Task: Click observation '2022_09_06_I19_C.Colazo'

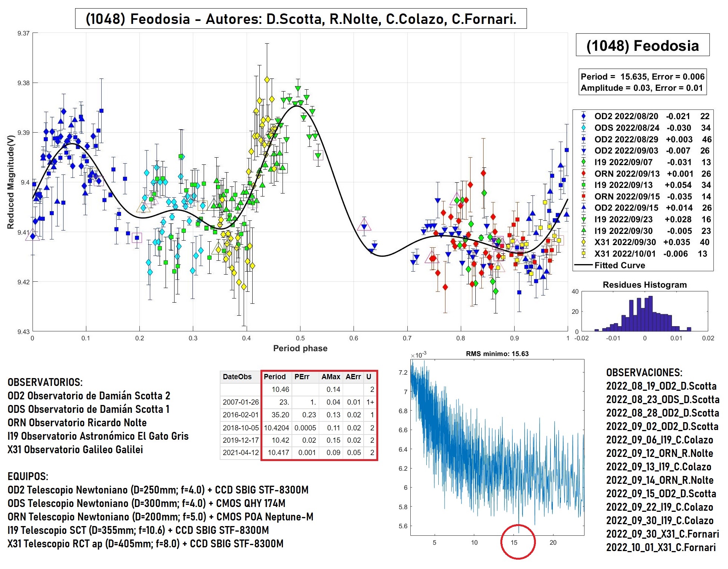Action: (x=660, y=440)
